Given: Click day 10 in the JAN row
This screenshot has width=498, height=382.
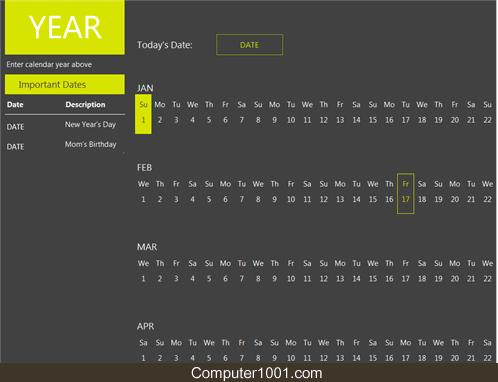Looking at the screenshot, I should click(x=291, y=120).
